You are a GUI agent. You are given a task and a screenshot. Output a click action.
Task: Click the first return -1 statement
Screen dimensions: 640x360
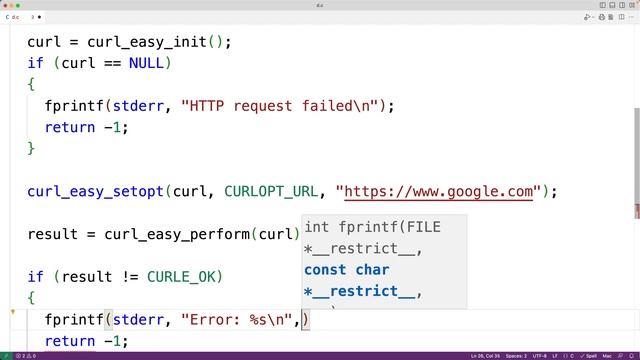pyautogui.click(x=87, y=127)
